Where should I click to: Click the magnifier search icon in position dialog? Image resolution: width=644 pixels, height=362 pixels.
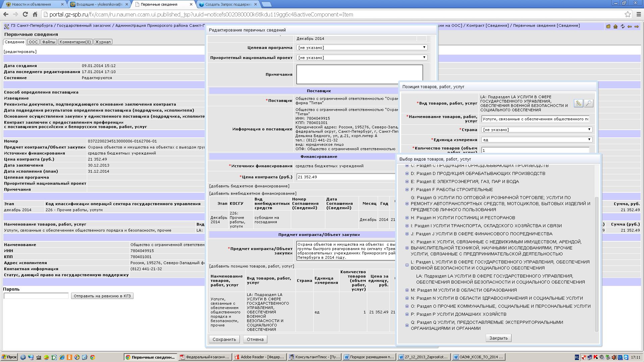(x=589, y=103)
